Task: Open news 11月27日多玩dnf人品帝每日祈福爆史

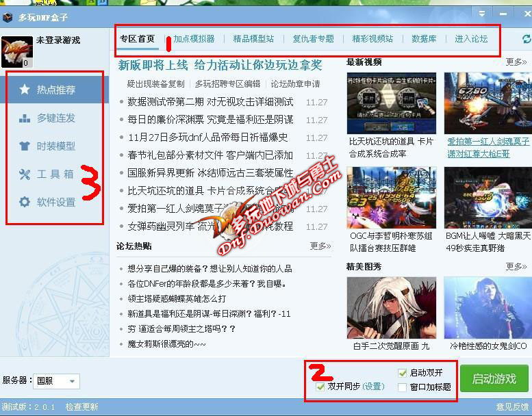Action: coord(207,138)
